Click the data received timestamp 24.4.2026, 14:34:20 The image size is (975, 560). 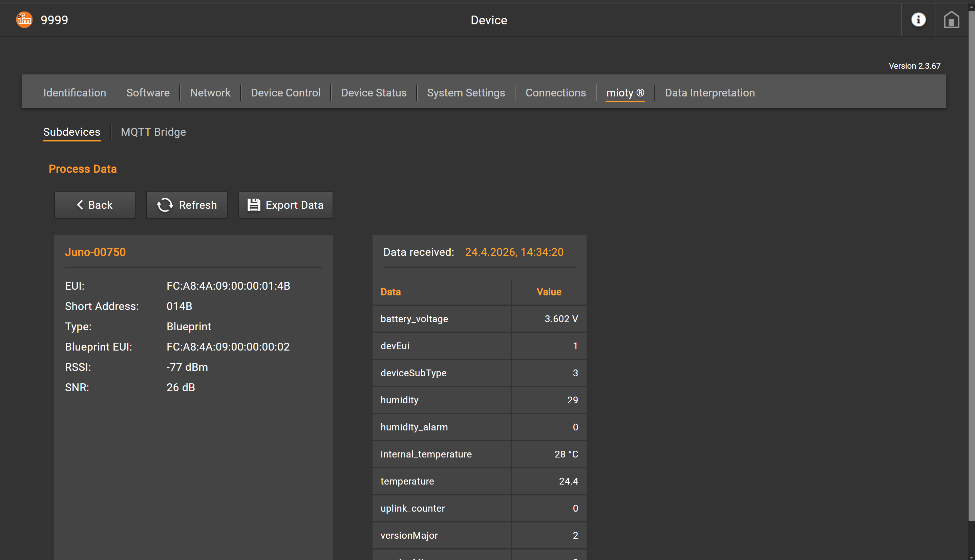pyautogui.click(x=514, y=252)
